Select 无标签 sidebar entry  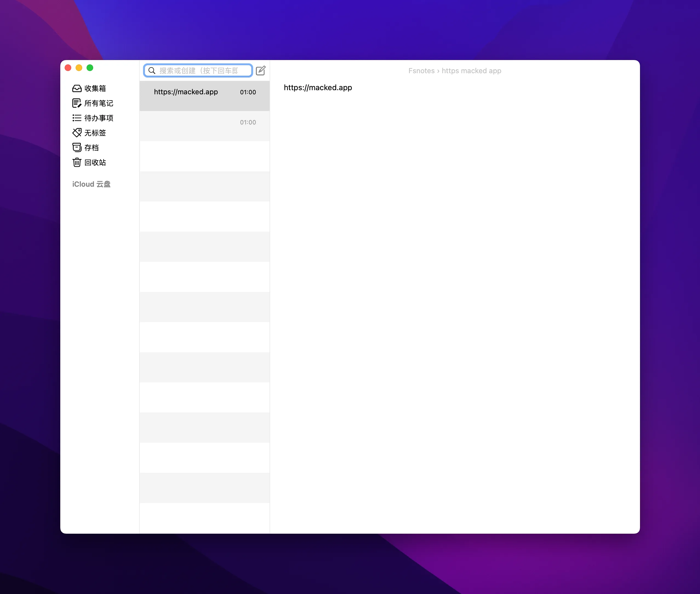[x=95, y=133]
